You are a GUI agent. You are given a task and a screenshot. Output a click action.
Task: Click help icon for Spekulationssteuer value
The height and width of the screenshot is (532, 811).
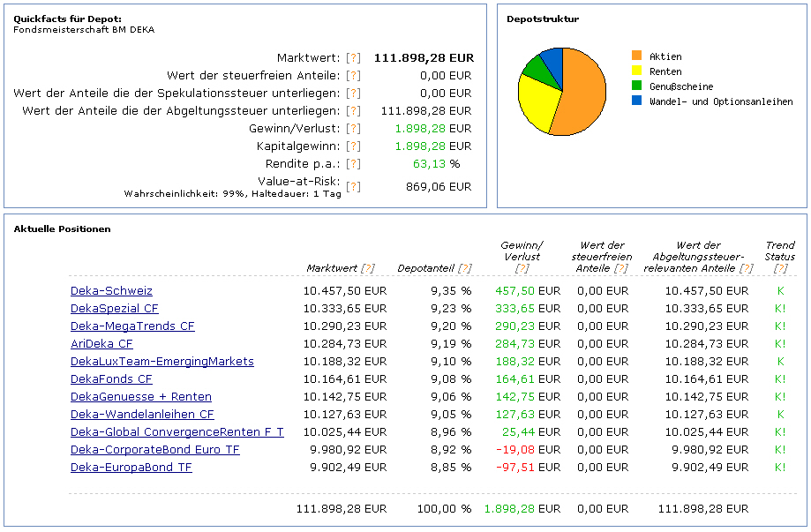[353, 94]
